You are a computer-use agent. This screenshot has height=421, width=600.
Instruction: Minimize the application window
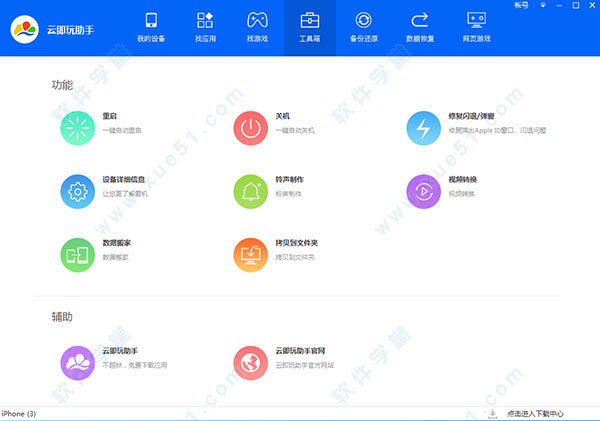pyautogui.click(x=559, y=5)
